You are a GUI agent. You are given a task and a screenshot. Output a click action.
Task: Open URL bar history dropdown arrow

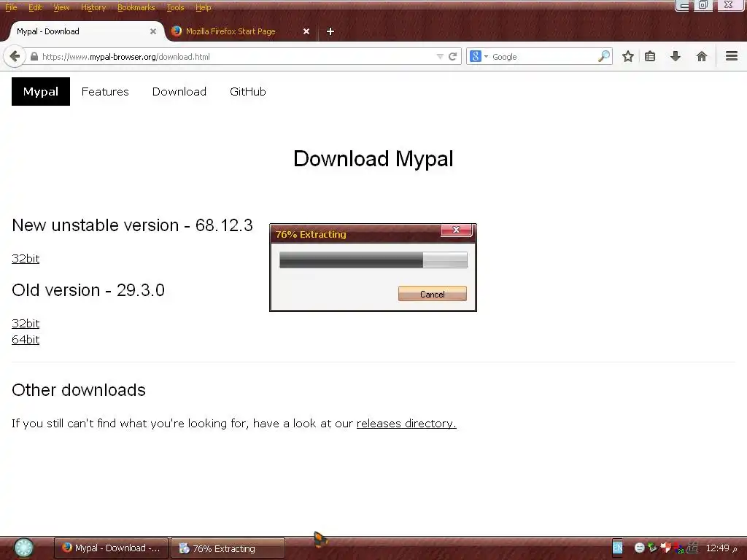point(440,57)
